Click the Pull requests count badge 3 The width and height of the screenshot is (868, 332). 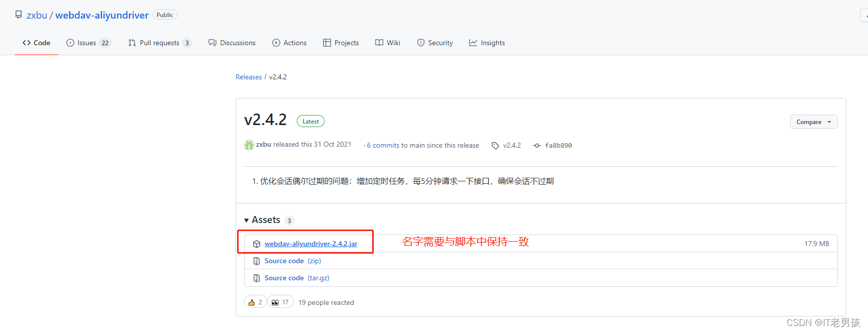click(x=187, y=43)
